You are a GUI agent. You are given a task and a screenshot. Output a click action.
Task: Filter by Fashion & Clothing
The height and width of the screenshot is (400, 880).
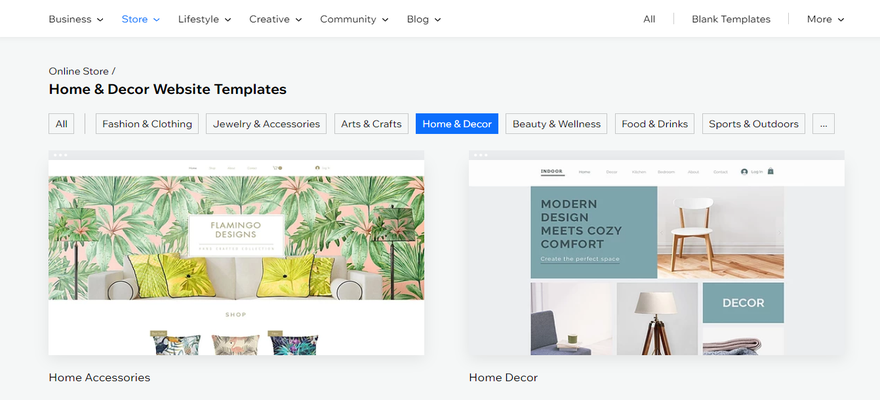146,124
